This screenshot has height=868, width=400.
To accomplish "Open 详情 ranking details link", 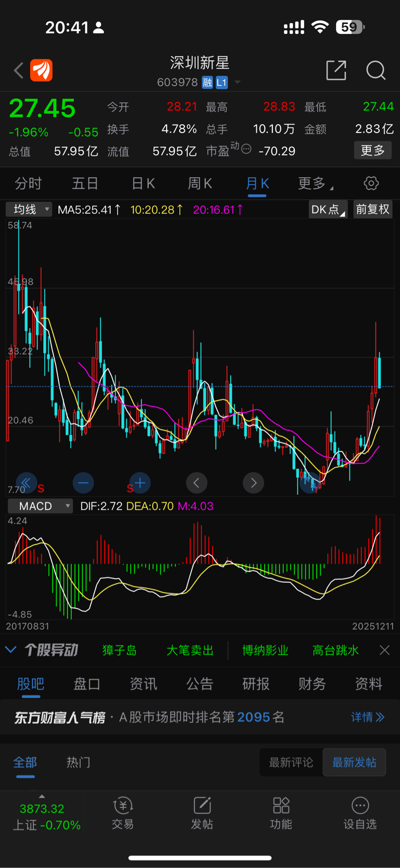I will (x=368, y=717).
